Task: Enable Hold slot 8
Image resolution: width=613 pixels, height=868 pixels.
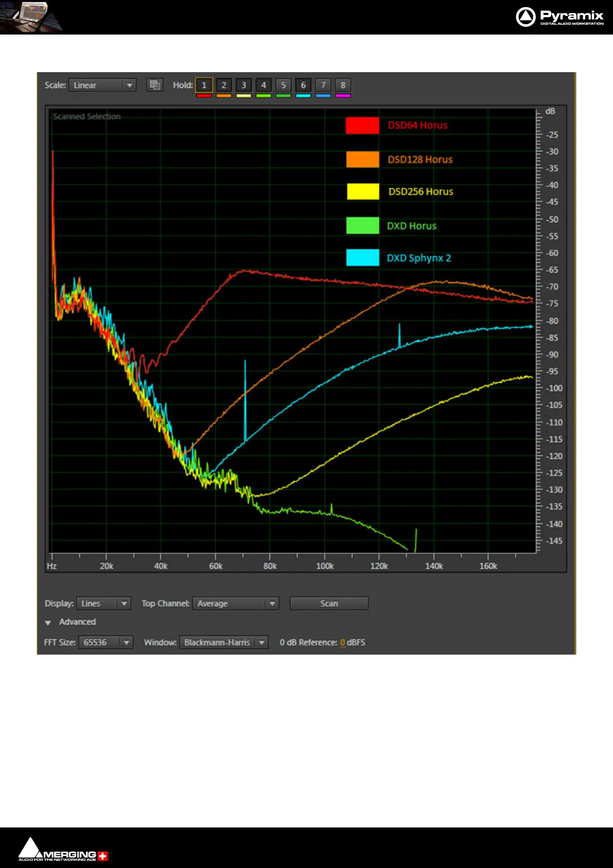Action: point(343,85)
